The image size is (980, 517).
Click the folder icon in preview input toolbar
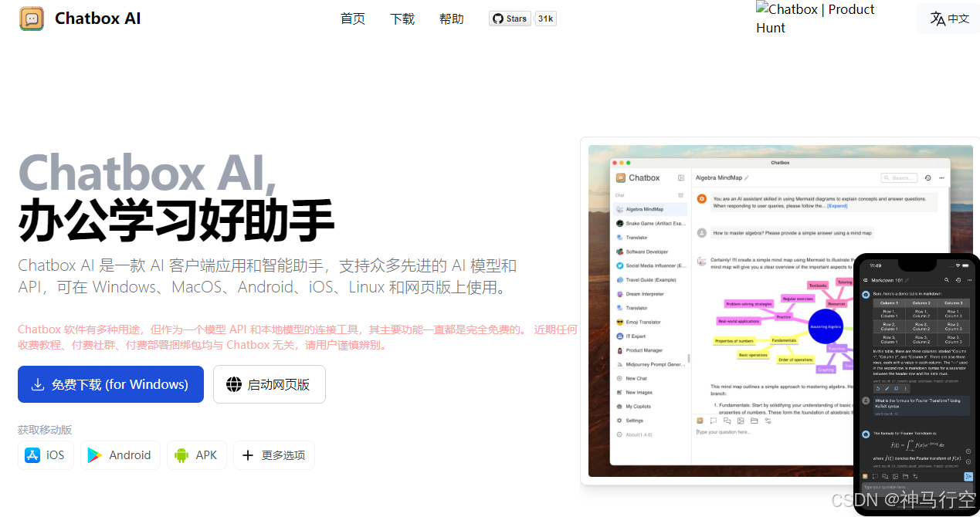tap(754, 421)
